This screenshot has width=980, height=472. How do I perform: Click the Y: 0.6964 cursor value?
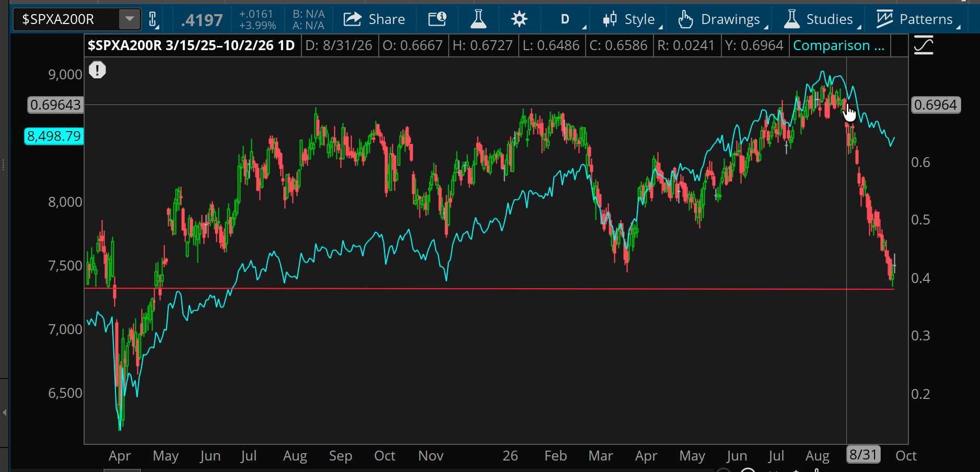coord(754,46)
